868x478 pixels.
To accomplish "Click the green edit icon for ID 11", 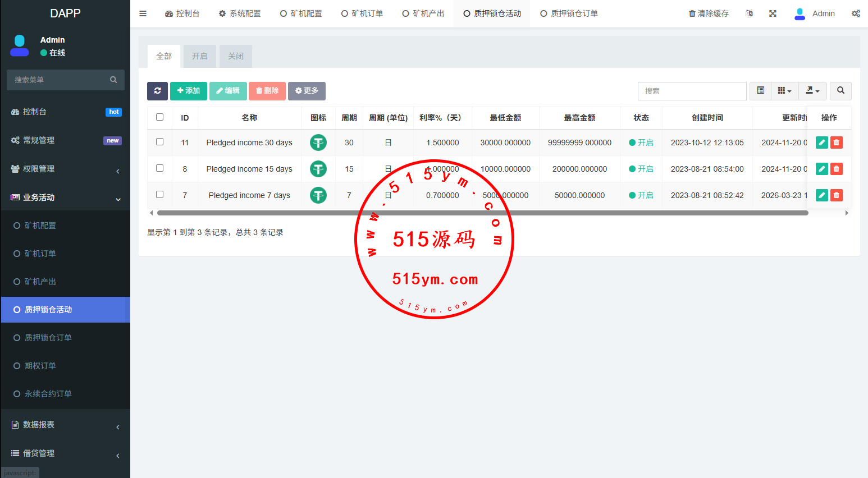I will [821, 143].
